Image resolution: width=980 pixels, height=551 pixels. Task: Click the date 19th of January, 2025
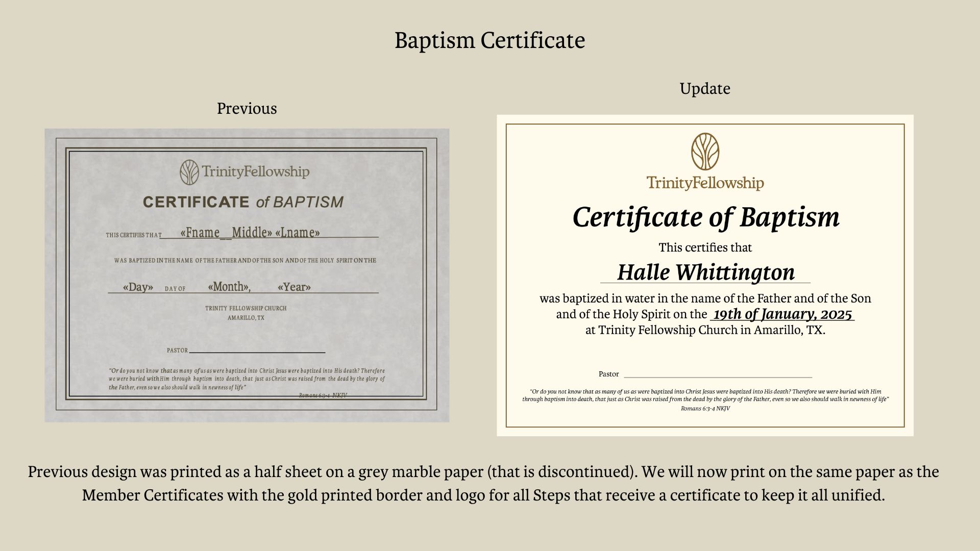pyautogui.click(x=782, y=314)
